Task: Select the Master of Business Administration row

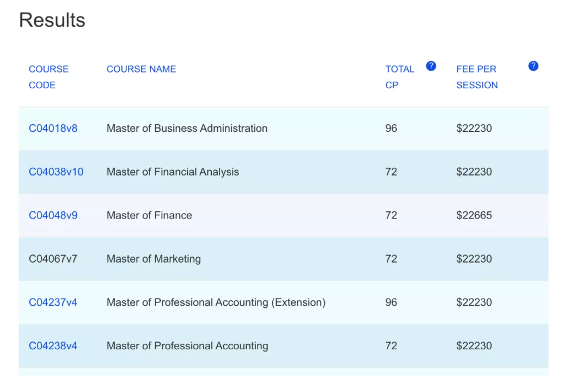Action: coord(187,129)
